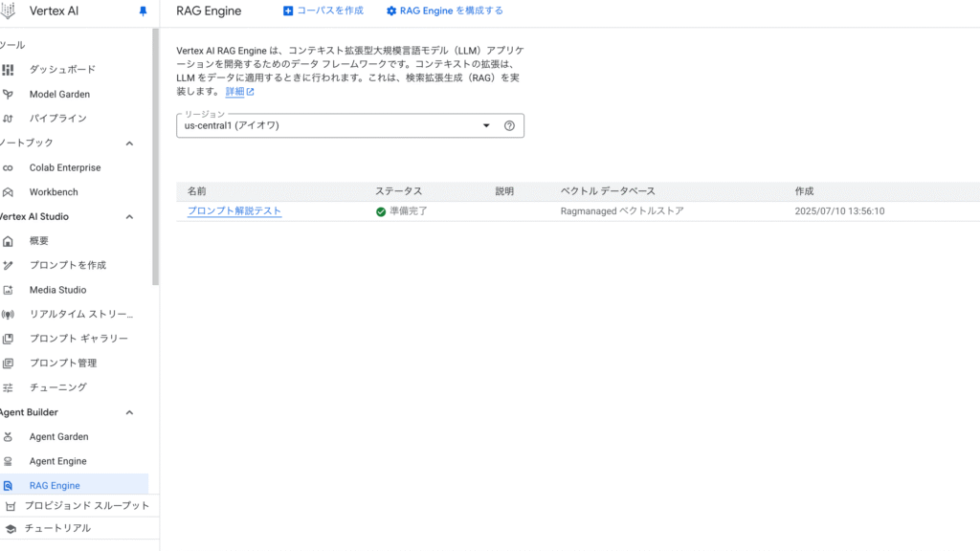
Task: Open the プロンプト解説テスト corpus link
Action: 234,211
